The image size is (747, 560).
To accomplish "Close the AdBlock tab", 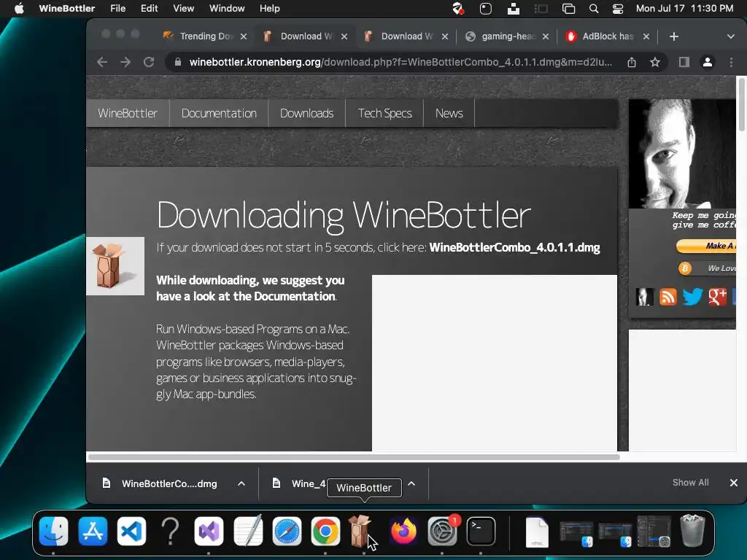I will [x=646, y=36].
